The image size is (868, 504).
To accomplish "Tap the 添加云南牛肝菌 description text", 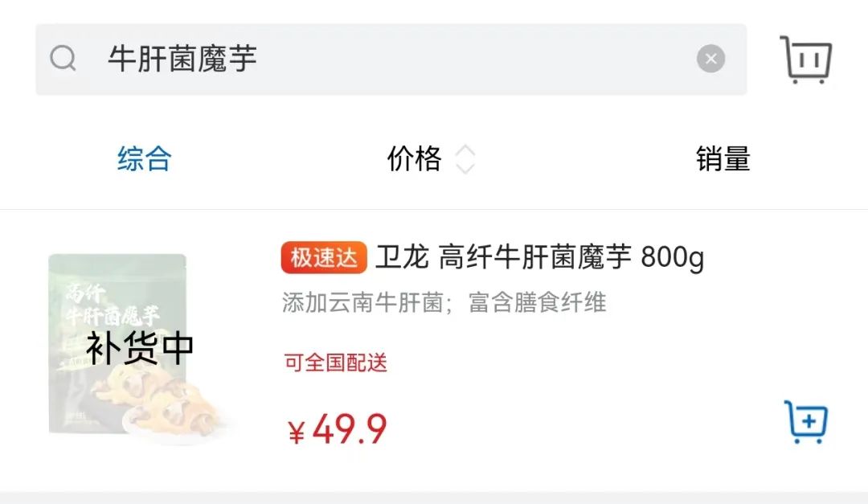I will click(362, 302).
